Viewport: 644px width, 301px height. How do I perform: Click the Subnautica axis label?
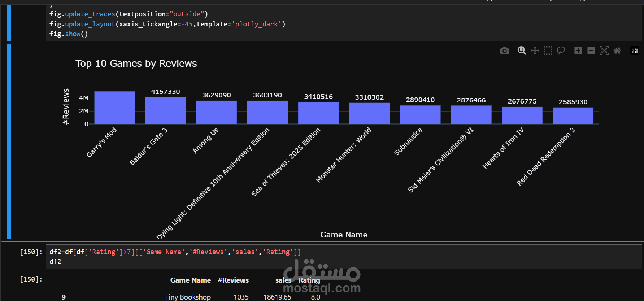tap(408, 141)
